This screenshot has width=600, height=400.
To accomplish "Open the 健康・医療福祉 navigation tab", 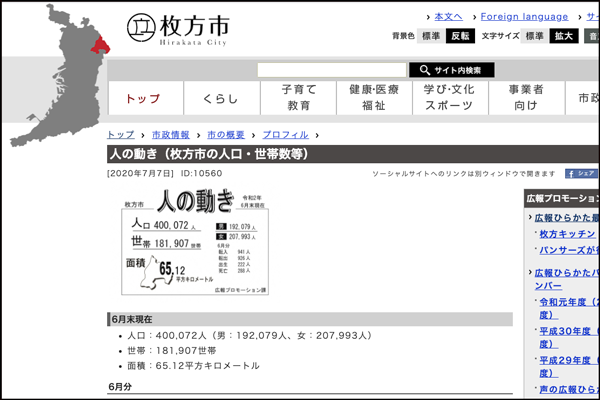I will point(374,97).
